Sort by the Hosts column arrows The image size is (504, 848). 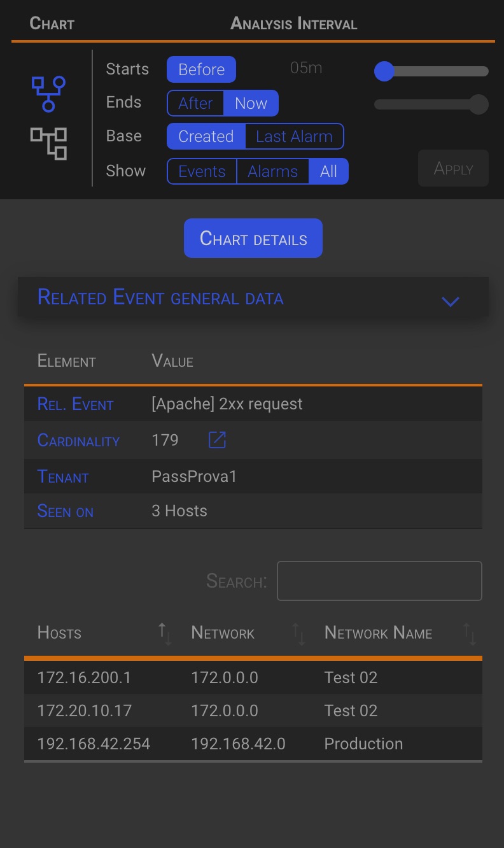(x=165, y=633)
